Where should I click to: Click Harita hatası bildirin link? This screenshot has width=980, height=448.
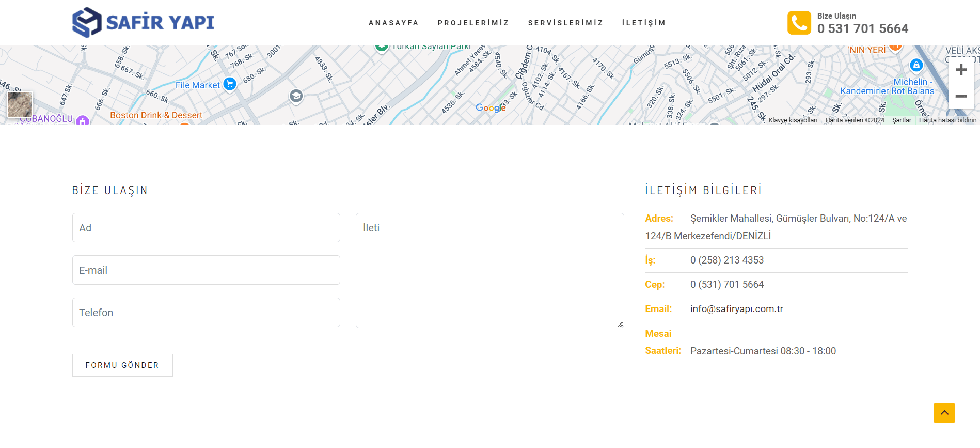947,120
